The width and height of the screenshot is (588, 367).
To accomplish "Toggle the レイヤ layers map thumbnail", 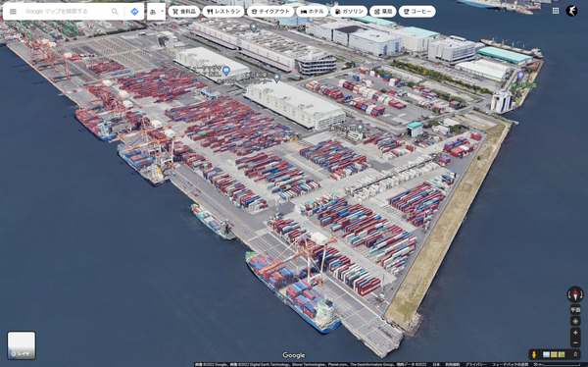I will [22, 345].
